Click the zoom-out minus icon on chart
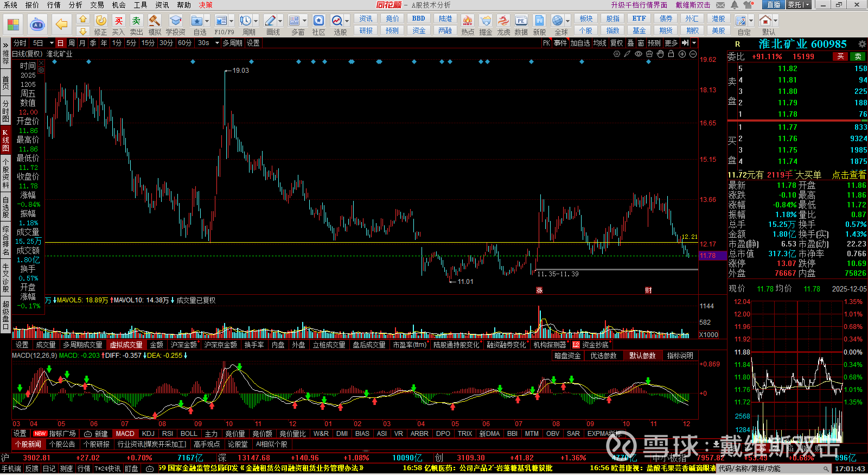The width and height of the screenshot is (868, 475). click(693, 54)
